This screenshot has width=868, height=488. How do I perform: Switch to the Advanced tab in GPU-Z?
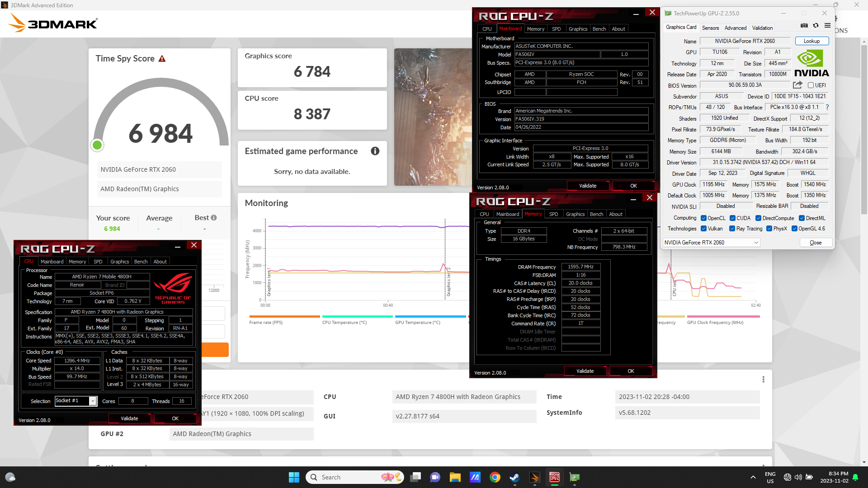[736, 28]
